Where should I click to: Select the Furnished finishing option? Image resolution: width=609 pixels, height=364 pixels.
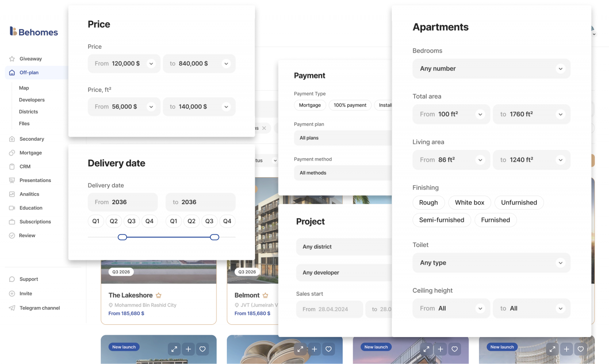click(x=495, y=220)
